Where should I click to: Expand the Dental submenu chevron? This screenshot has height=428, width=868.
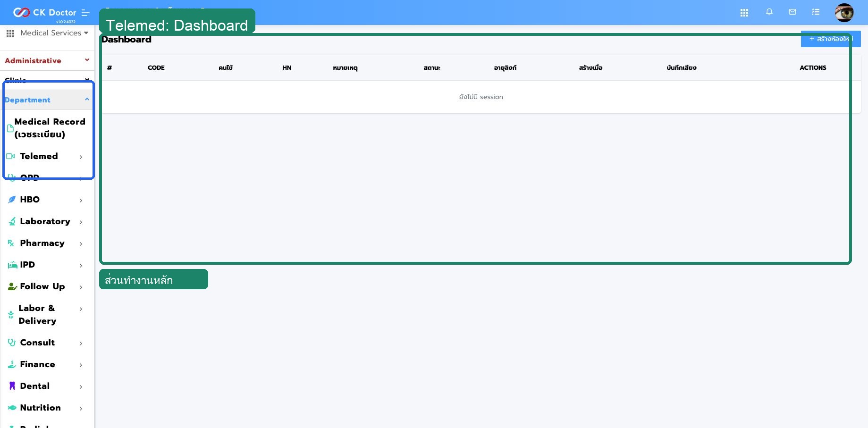tap(81, 387)
